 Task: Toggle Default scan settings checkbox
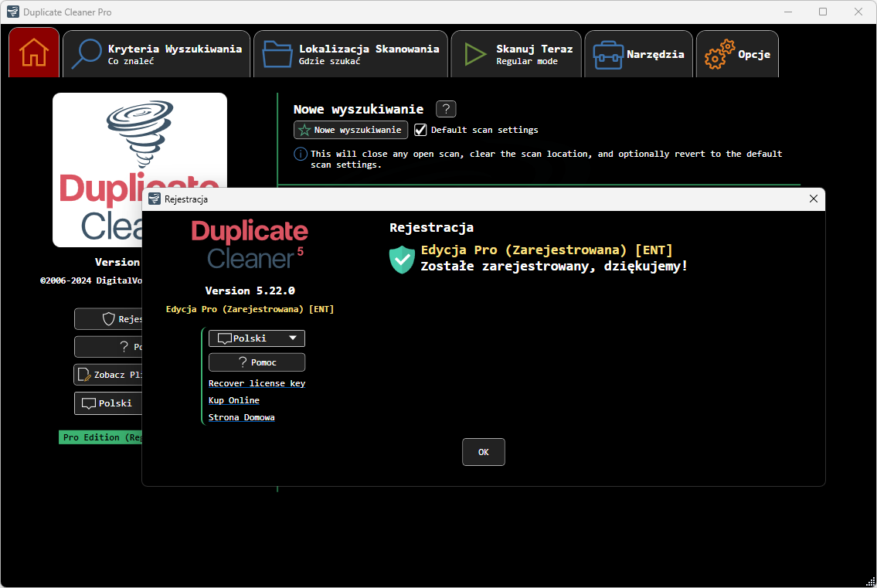pos(420,130)
